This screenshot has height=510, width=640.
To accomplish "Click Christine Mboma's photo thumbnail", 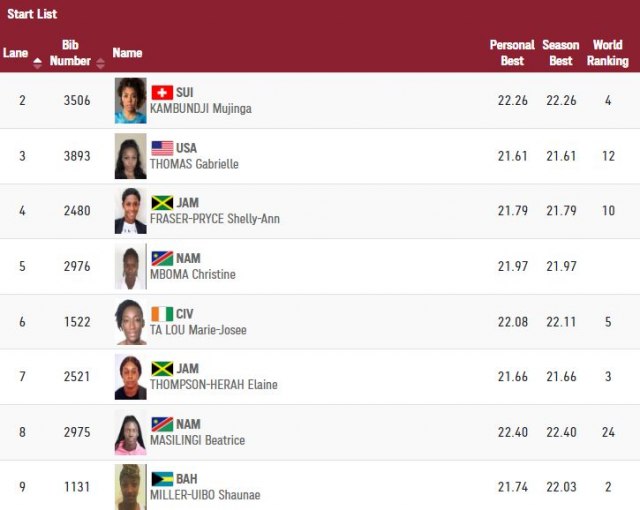I will tap(130, 267).
